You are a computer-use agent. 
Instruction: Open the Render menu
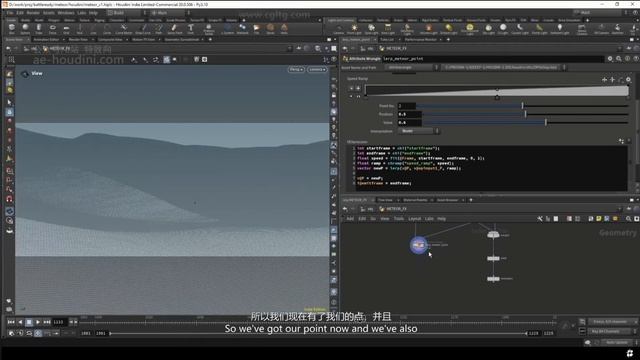33,13
